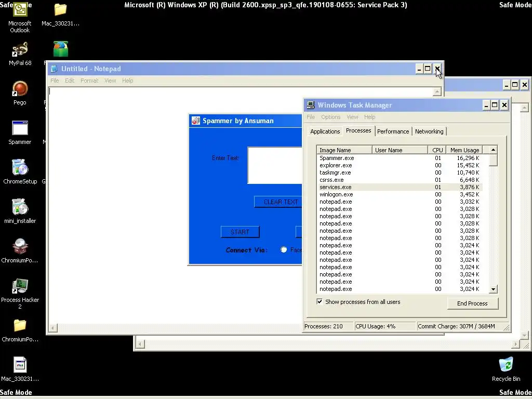Screen dimensions: 532x399
Task: Click the Spammer by Ansuman window icon
Action: pos(196,121)
